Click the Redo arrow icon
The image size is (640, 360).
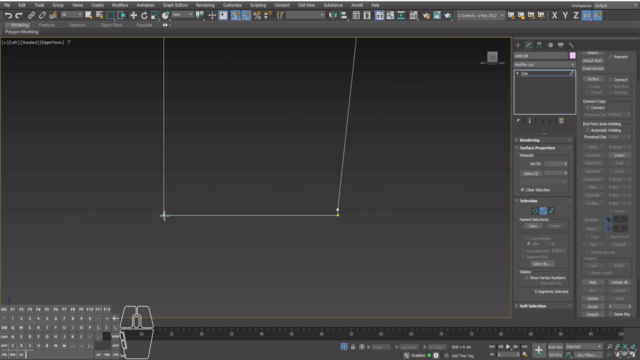tap(19, 16)
